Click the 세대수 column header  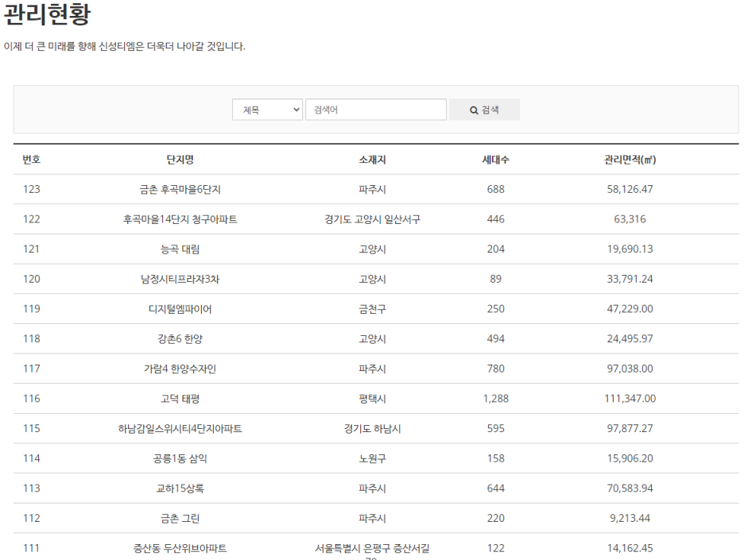tap(495, 160)
